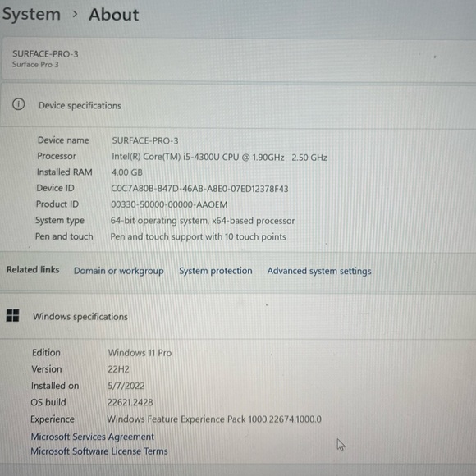Select Product ID 00330-50000-00000-AAOEM
The height and width of the screenshot is (476, 476).
(x=169, y=204)
